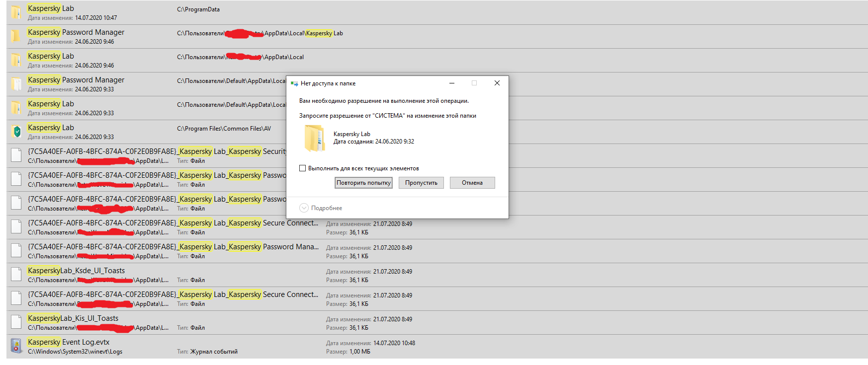Select Kaspersky Password Manager folder icon dated 9:33
The width and height of the screenshot is (868, 365).
tap(16, 84)
